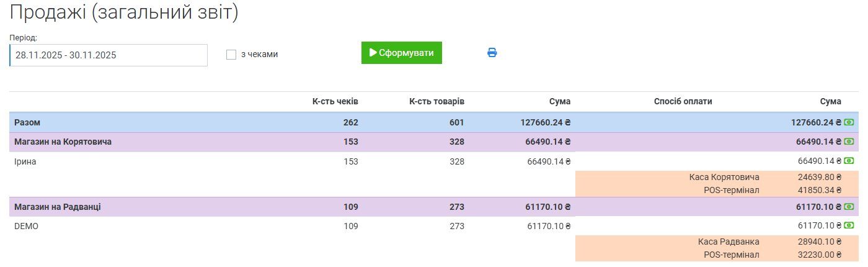Click the Ірина cashier name

point(25,161)
